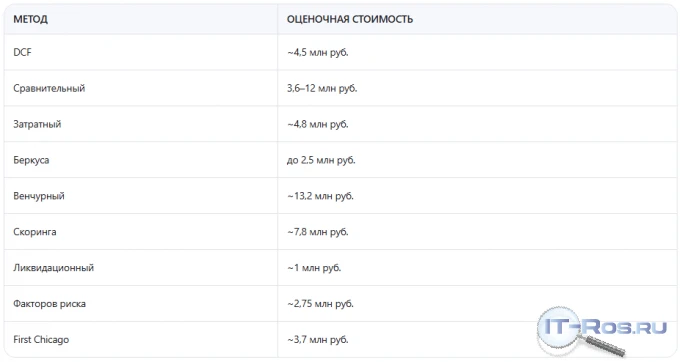Select the Скоринга method cell
Image resolution: width=690 pixels, height=362 pixels.
coord(141,232)
